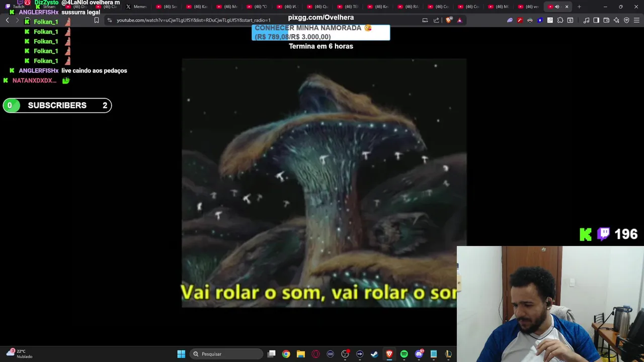
Task: Open Spotify from the taskbar
Action: pyautogui.click(x=404, y=354)
